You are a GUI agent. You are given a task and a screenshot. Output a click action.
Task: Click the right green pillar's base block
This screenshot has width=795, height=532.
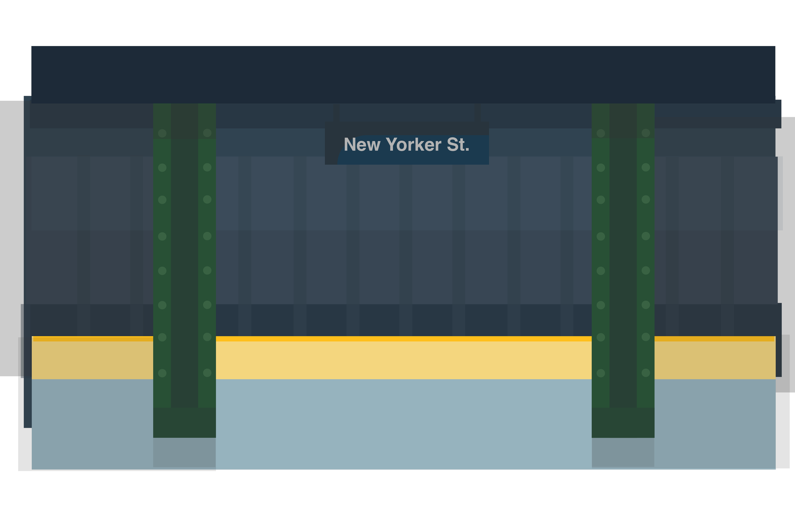[623, 422]
